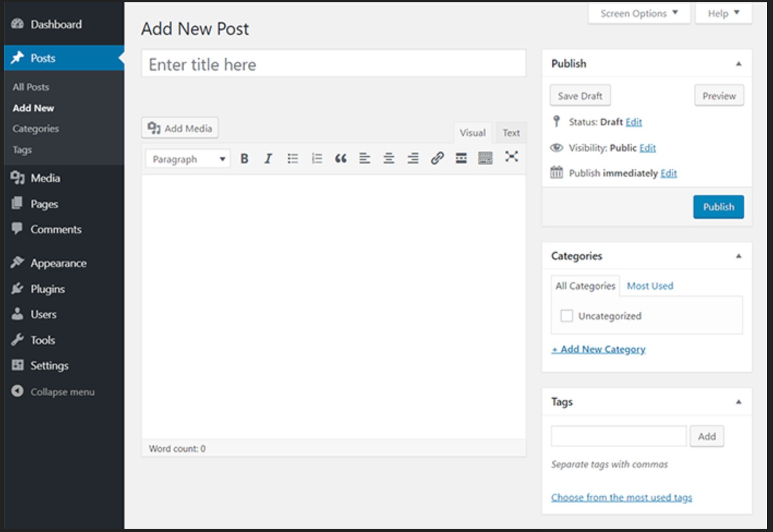Insert a bulleted list

pyautogui.click(x=293, y=159)
